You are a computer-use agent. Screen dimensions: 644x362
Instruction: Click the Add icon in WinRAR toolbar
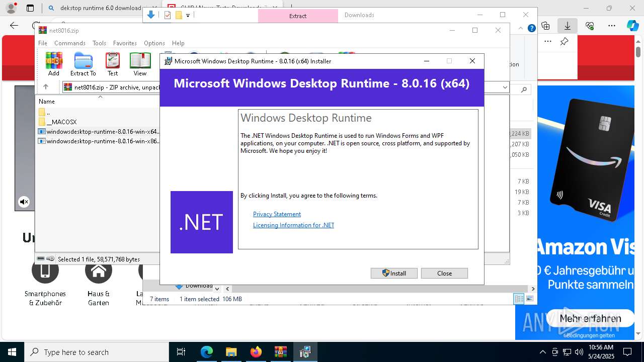[54, 64]
